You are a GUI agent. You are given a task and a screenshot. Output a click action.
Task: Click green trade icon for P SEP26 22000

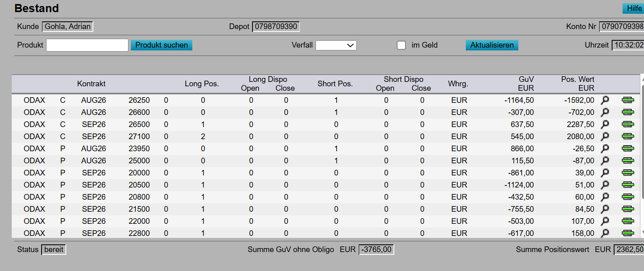point(628,221)
